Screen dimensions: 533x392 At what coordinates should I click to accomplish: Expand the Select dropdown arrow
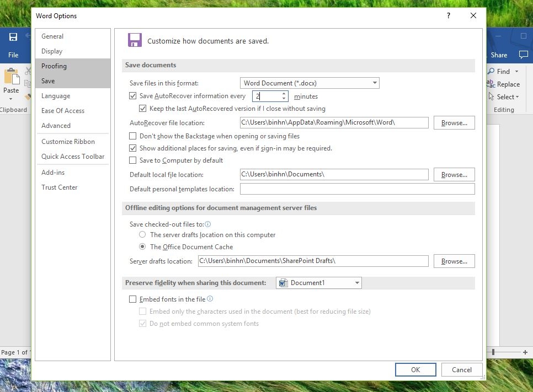coord(518,97)
